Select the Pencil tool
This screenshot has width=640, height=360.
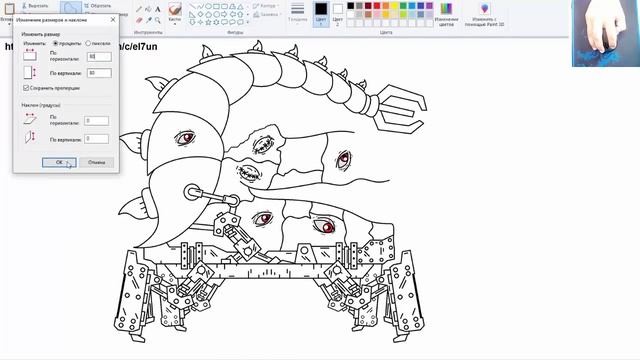pyautogui.click(x=139, y=9)
